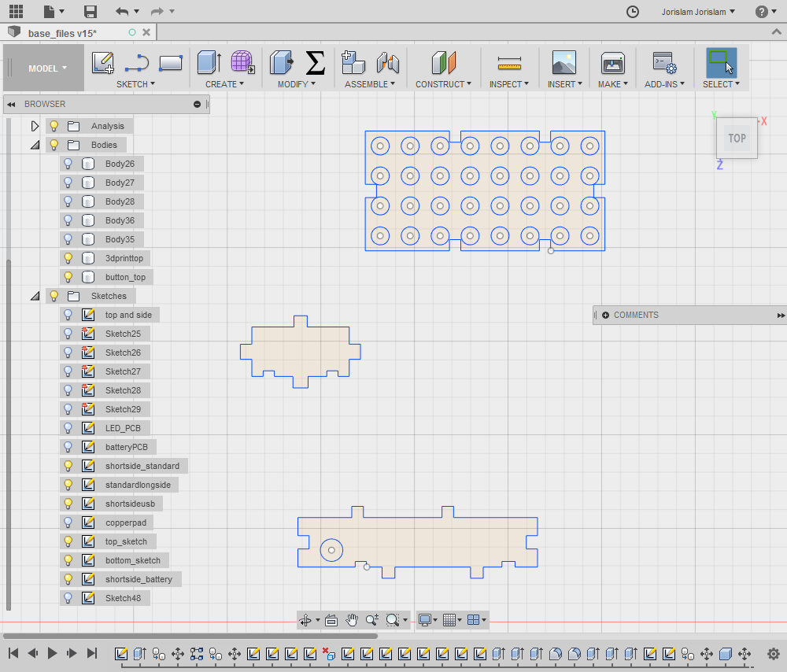Click the first sketch feature in timeline
Viewport: 787px width, 672px height.
pyautogui.click(x=121, y=653)
